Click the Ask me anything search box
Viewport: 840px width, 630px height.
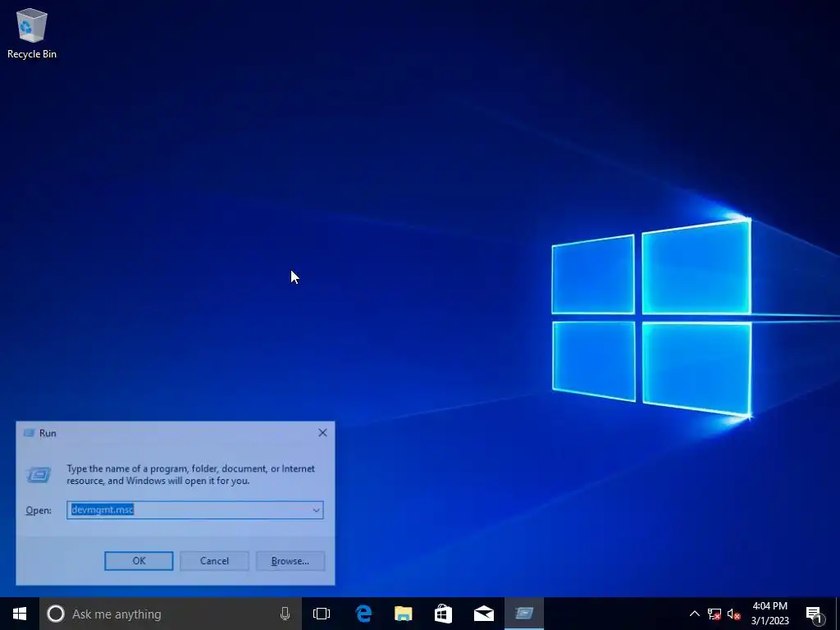point(171,614)
